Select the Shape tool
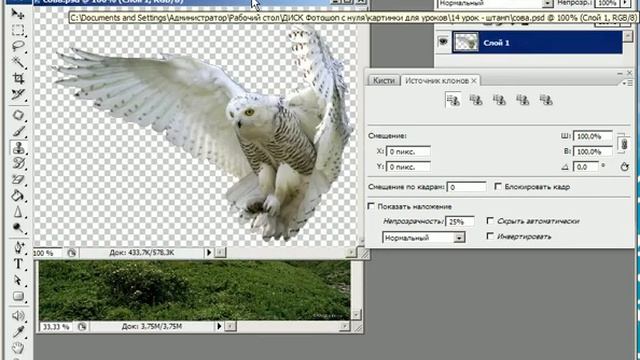 (18, 296)
